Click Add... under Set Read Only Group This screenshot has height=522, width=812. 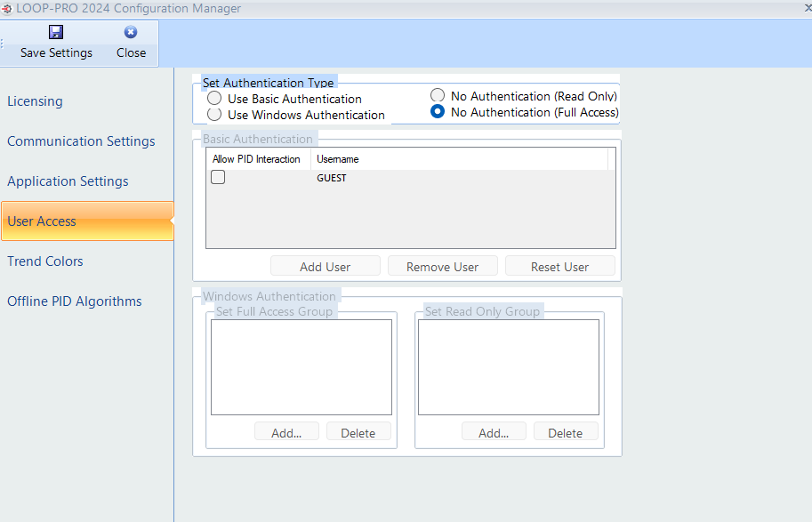coord(494,432)
